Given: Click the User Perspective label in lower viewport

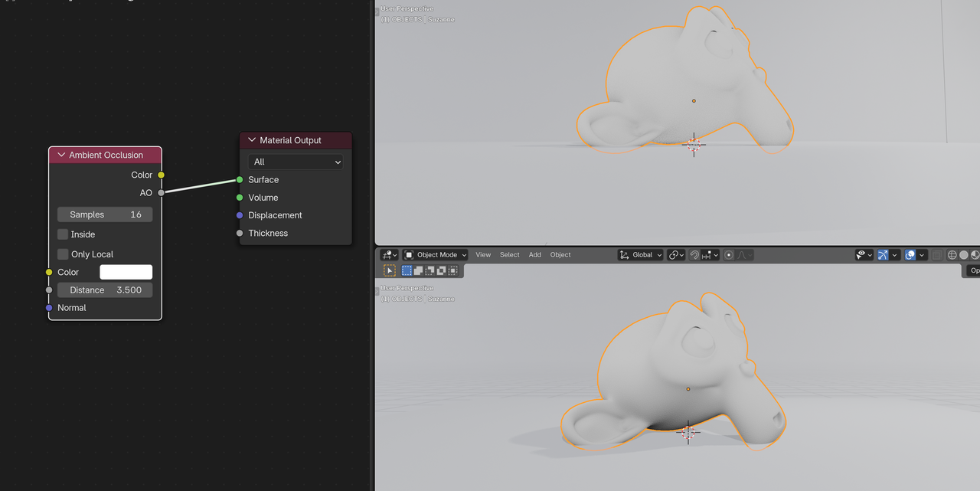Looking at the screenshot, I should point(407,288).
